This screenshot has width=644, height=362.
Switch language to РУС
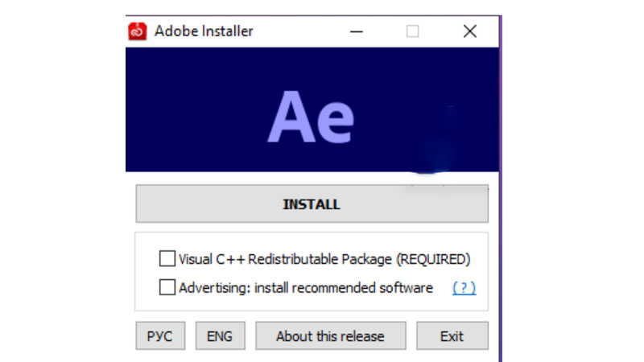(160, 335)
